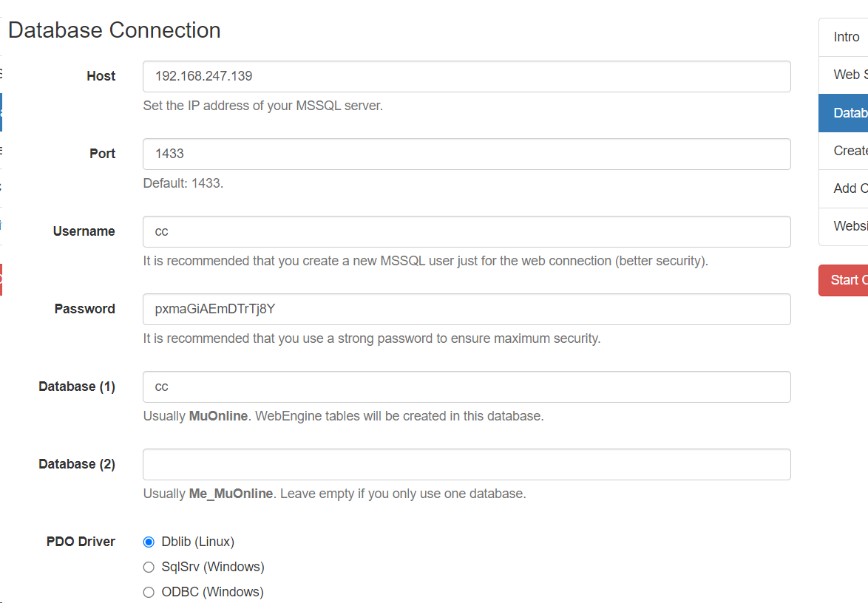This screenshot has height=603, width=868.
Task: Go to the Add step in sidebar
Action: 847,188
